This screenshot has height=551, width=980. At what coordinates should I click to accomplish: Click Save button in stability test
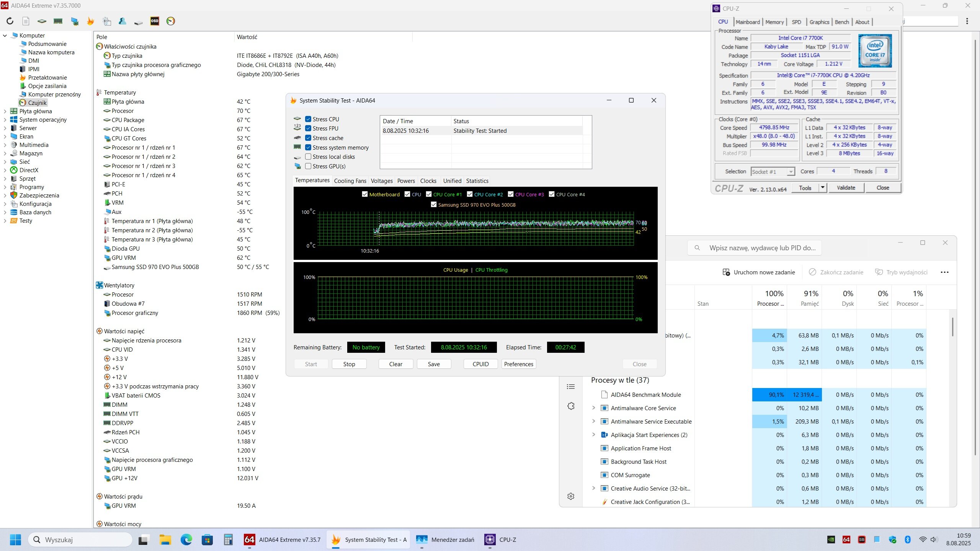tap(434, 364)
